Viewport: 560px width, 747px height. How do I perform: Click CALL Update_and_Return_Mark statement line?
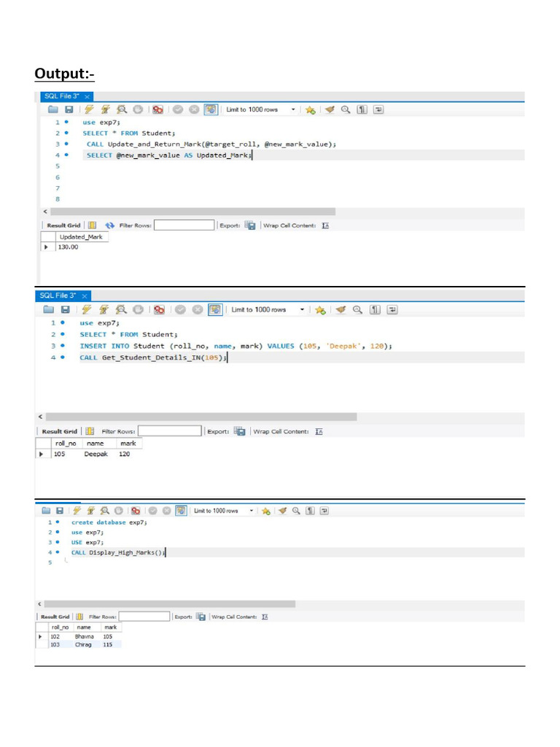[x=211, y=144]
